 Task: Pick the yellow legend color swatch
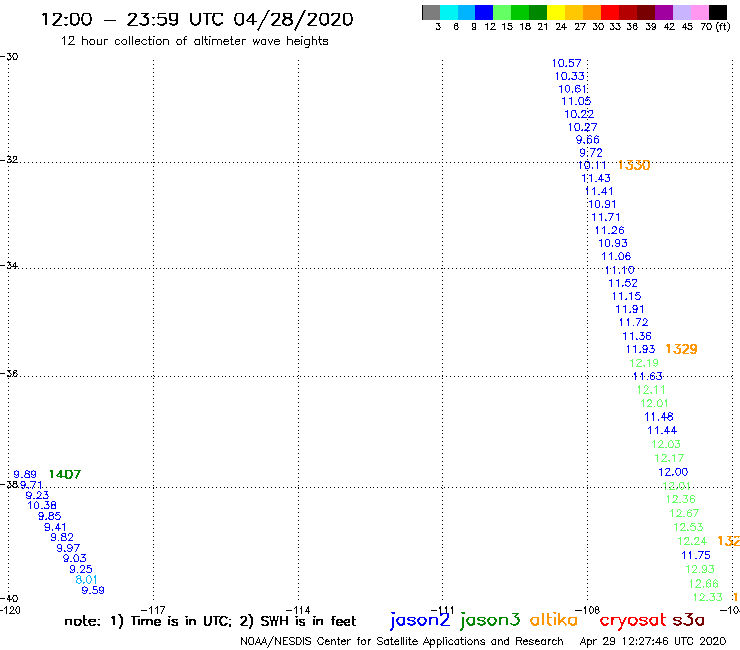(556, 12)
